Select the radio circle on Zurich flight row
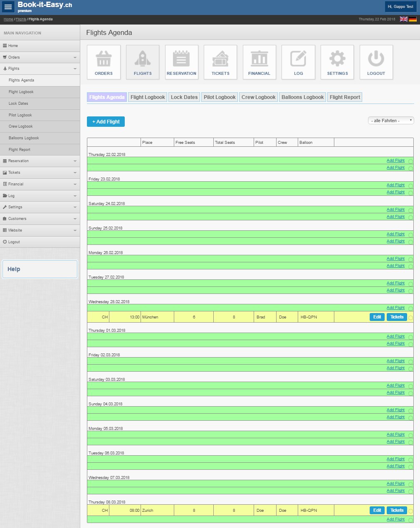This screenshot has height=528, width=420. tap(411, 511)
